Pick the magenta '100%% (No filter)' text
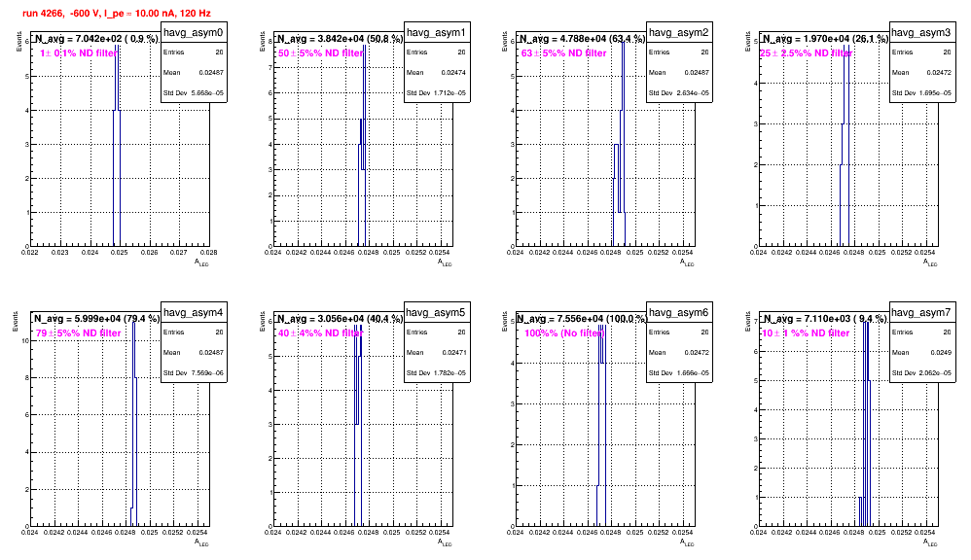Viewport: 971px width, 560px height. 564,332
